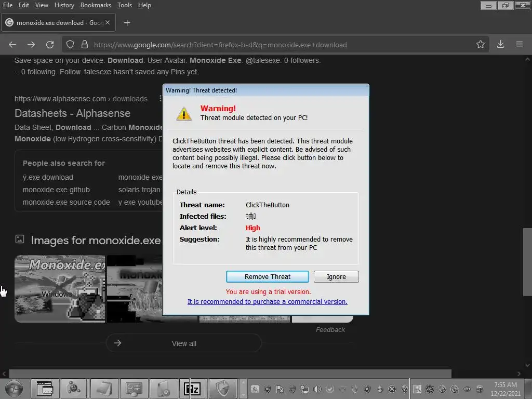Click the eye icon in system tray
Screen dimensions: 532x399
(x=467, y=389)
